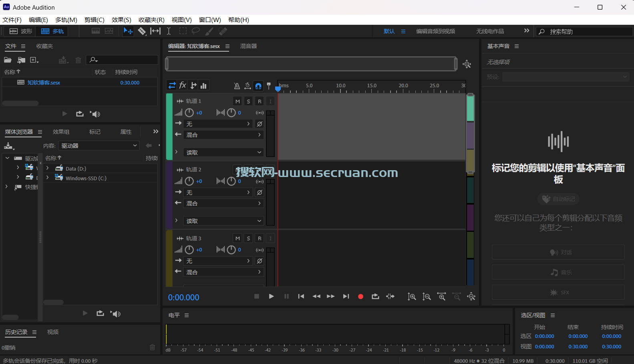634x364 pixels.
Task: Open Track 2 automation mode dropdown (读取)
Action: click(223, 221)
